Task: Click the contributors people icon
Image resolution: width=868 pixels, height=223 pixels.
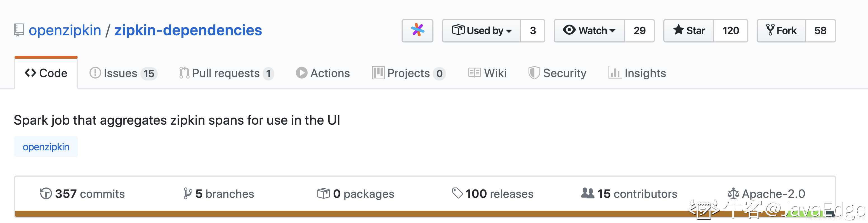Action: click(588, 193)
